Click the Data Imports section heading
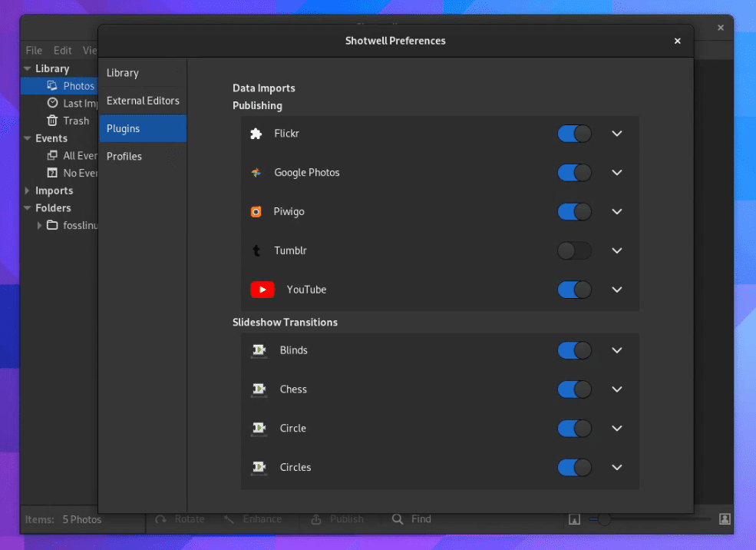 (x=264, y=88)
